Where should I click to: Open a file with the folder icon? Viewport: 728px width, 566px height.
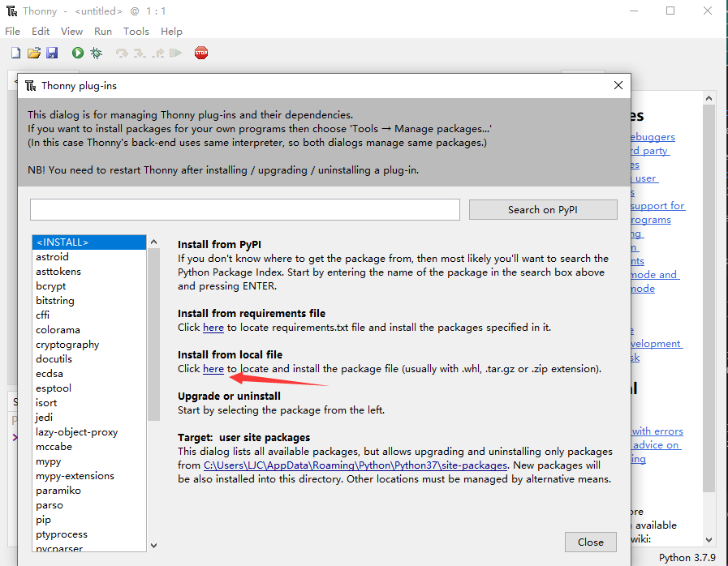(x=34, y=53)
